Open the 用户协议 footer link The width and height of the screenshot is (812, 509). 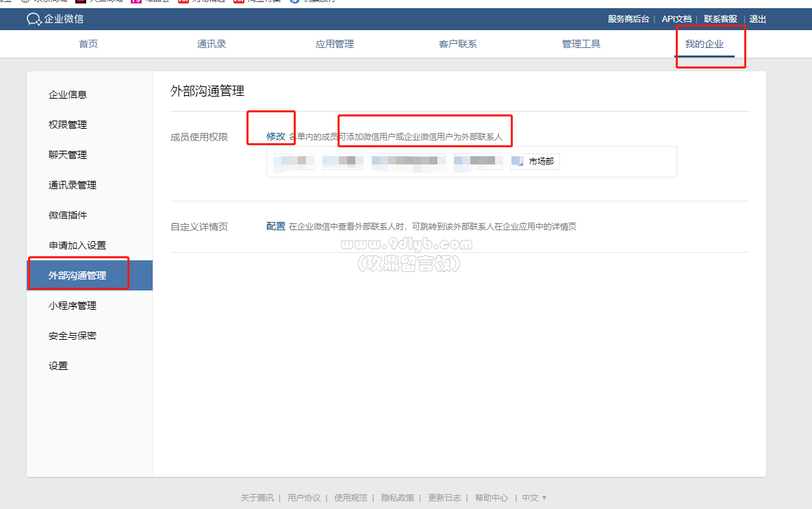coord(304,497)
